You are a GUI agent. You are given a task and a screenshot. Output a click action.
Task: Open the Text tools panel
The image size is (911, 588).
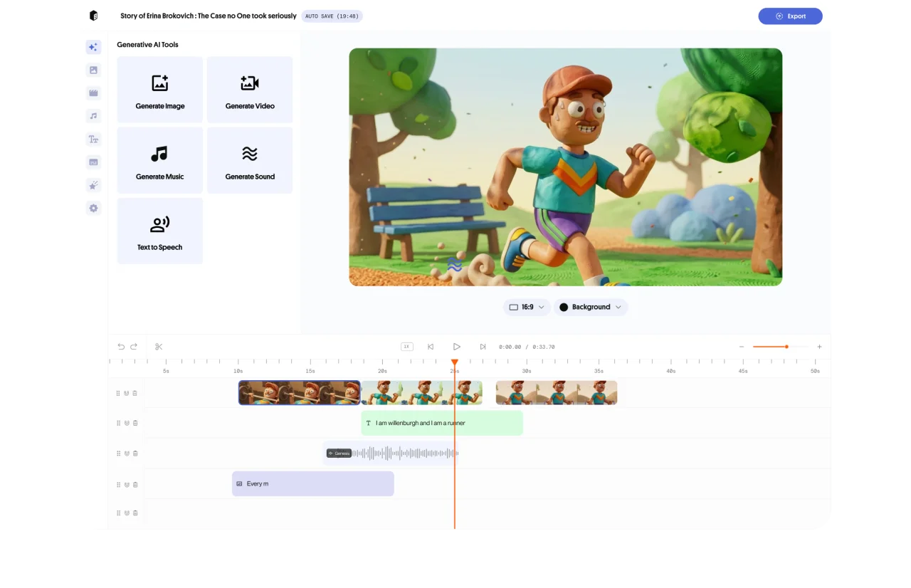[x=93, y=139]
